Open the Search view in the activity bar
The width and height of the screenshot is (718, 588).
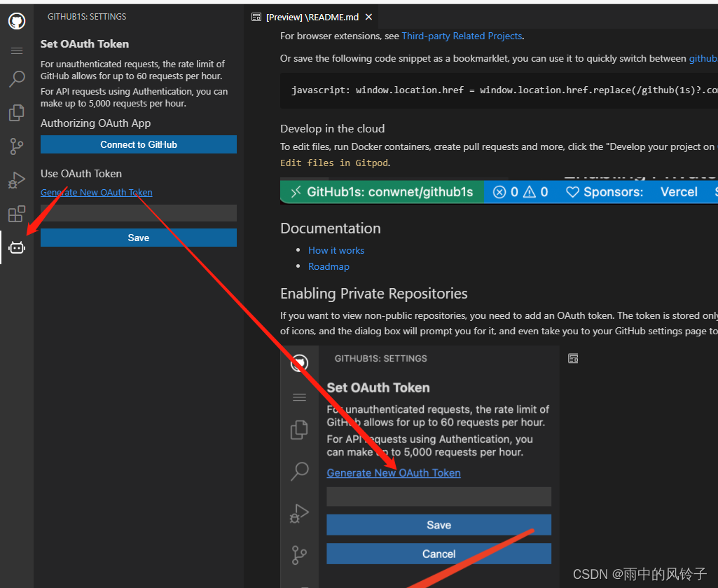tap(17, 78)
